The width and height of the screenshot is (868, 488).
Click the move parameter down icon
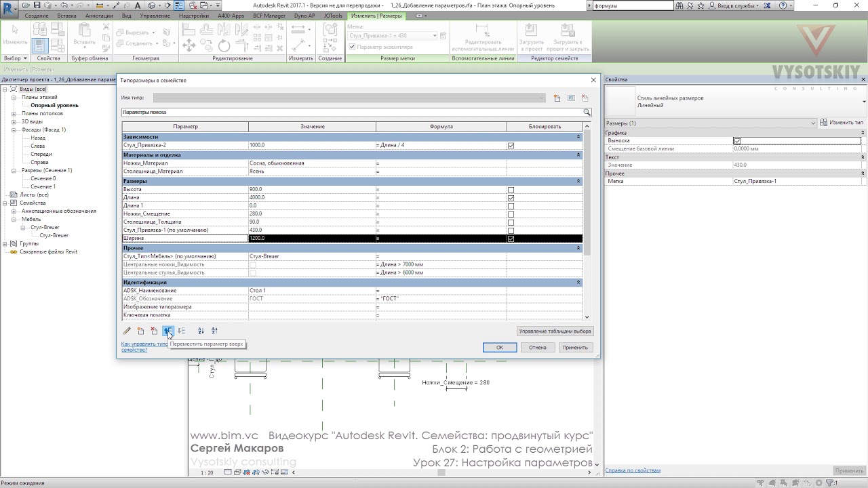[x=181, y=331]
